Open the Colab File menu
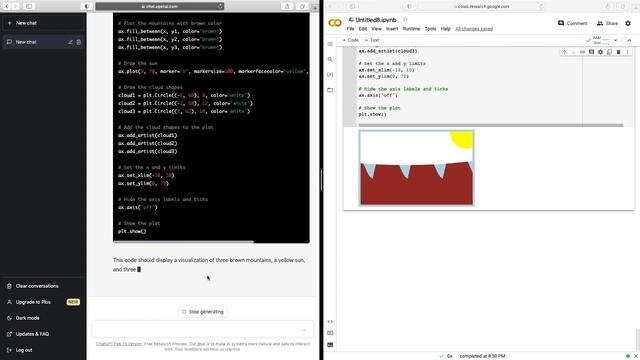The width and height of the screenshot is (640, 360). pyautogui.click(x=351, y=29)
